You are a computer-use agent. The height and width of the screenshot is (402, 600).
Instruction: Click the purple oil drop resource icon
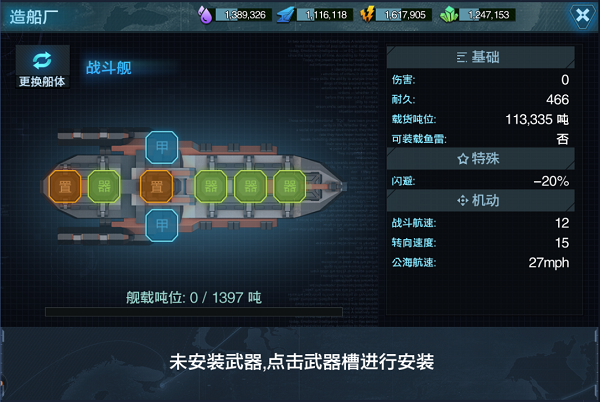[x=205, y=15]
